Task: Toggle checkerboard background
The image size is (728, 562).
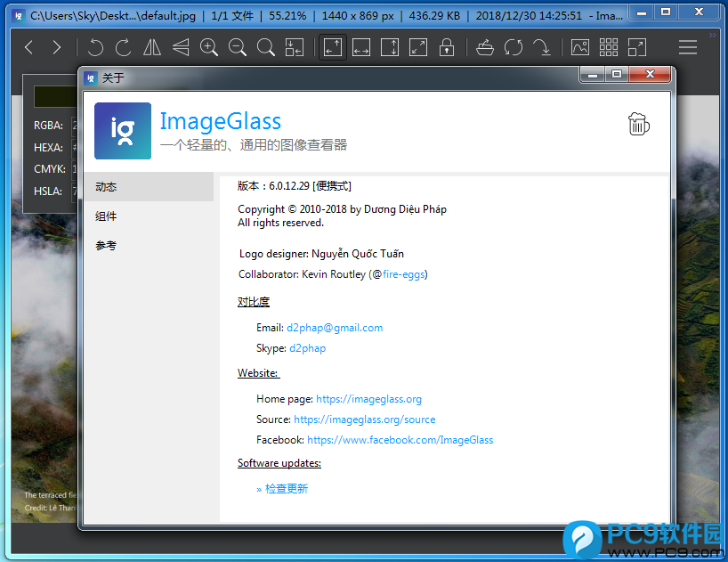Action: pos(608,47)
